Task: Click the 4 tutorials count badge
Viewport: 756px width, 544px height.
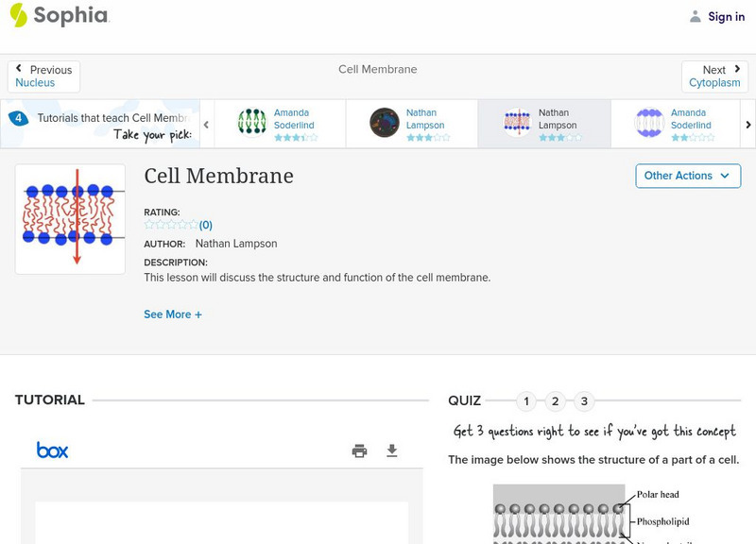Action: 18,119
